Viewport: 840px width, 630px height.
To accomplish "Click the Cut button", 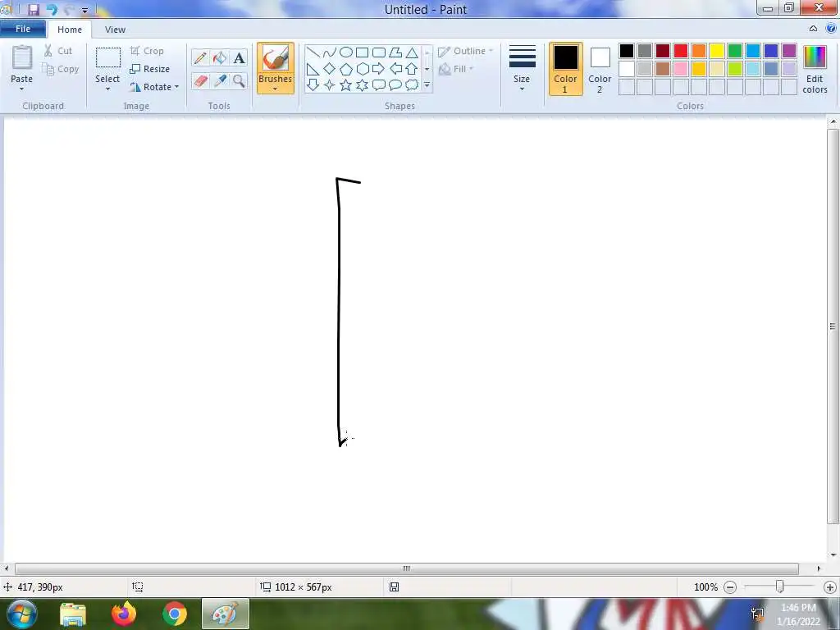I will click(58, 51).
